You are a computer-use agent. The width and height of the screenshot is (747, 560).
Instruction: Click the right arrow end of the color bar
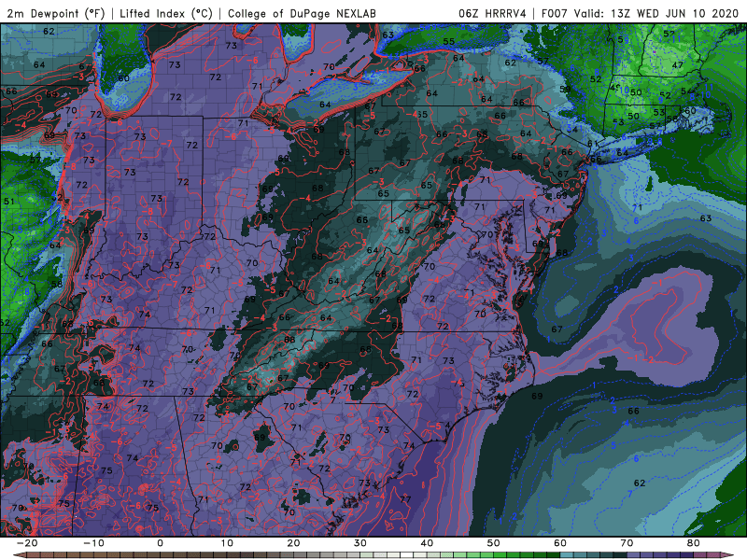tap(729, 555)
